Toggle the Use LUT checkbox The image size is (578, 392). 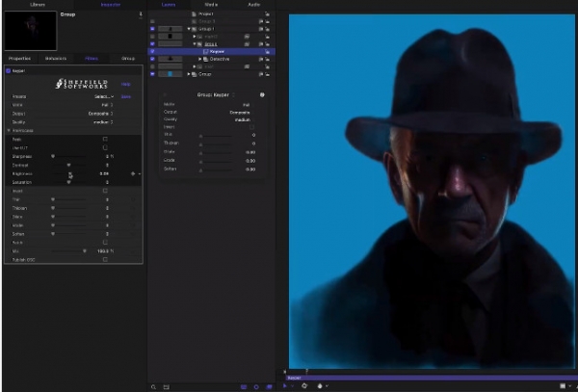[105, 147]
